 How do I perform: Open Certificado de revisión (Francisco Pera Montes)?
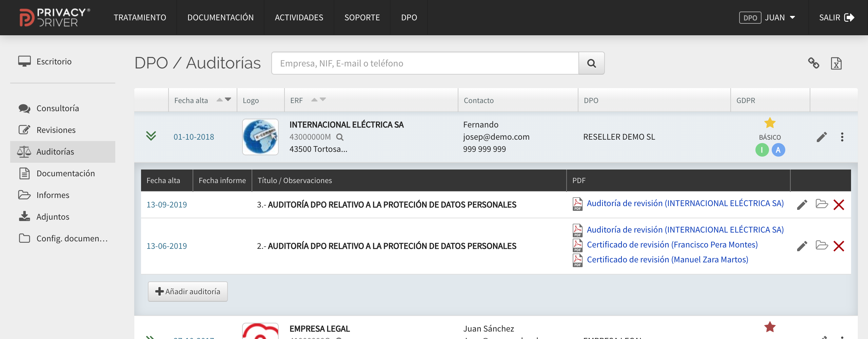click(x=672, y=245)
